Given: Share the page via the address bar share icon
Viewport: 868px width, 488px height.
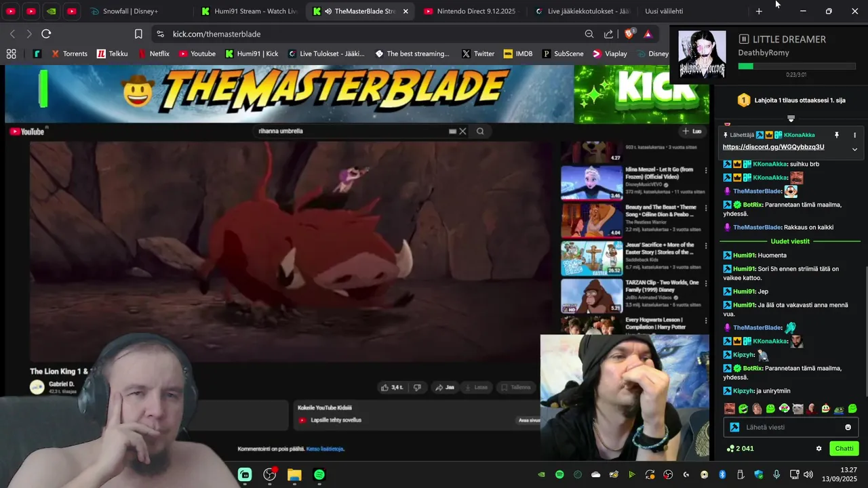Looking at the screenshot, I should click(608, 34).
